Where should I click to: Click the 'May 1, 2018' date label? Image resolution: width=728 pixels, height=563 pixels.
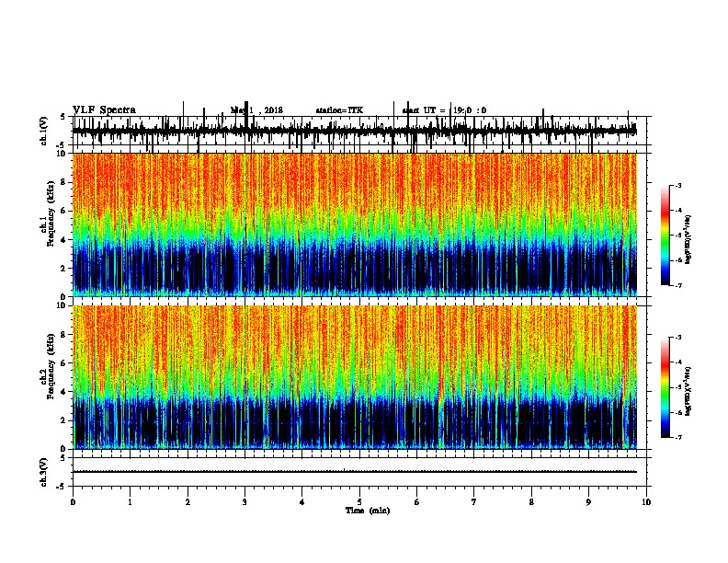(256, 110)
